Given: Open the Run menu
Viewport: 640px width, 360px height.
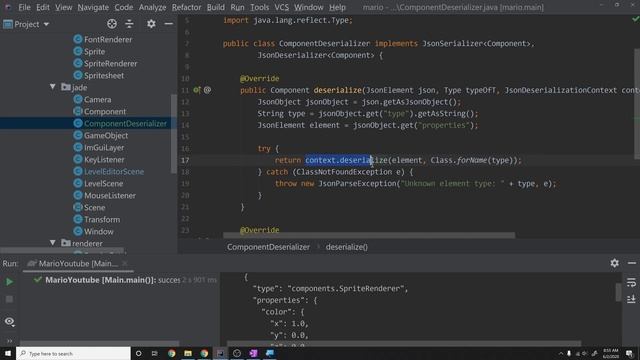Looking at the screenshot, I should pyautogui.click(x=237, y=7).
